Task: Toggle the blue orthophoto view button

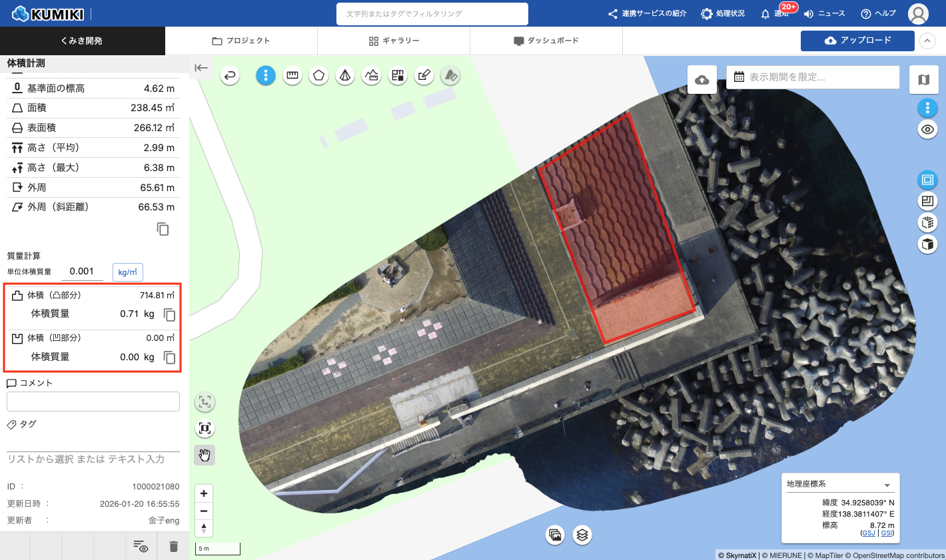Action: click(x=927, y=180)
